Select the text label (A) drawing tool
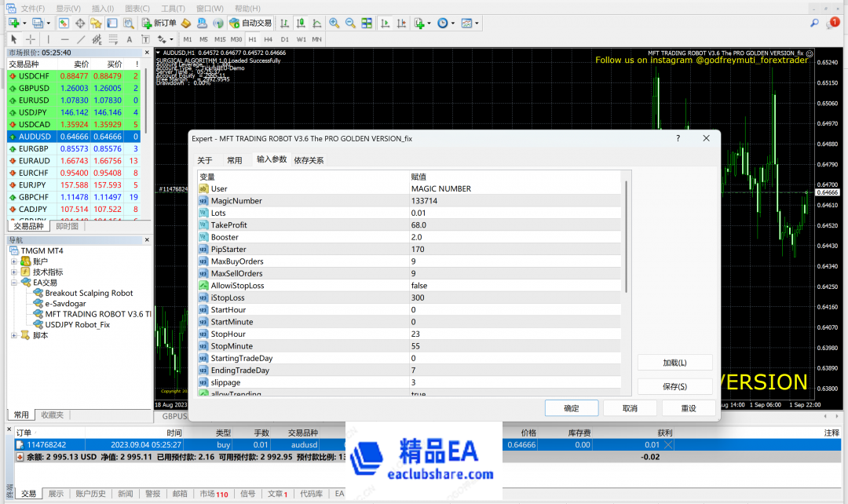The image size is (848, 504). (x=129, y=39)
